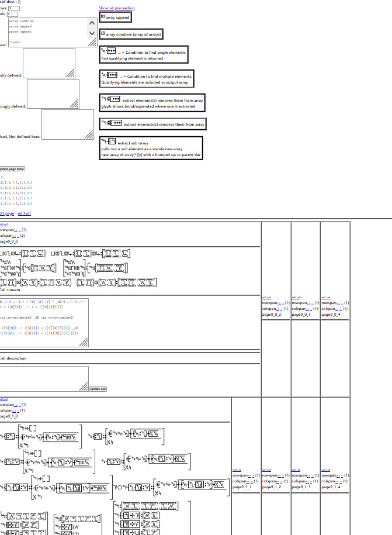Click the bond/appended extract elements glyph
Viewport: 392px width, 535px height.
click(111, 100)
